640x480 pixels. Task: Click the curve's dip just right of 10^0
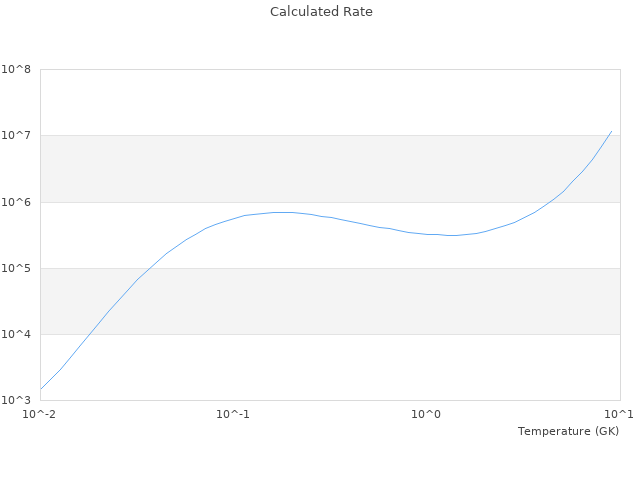point(452,235)
